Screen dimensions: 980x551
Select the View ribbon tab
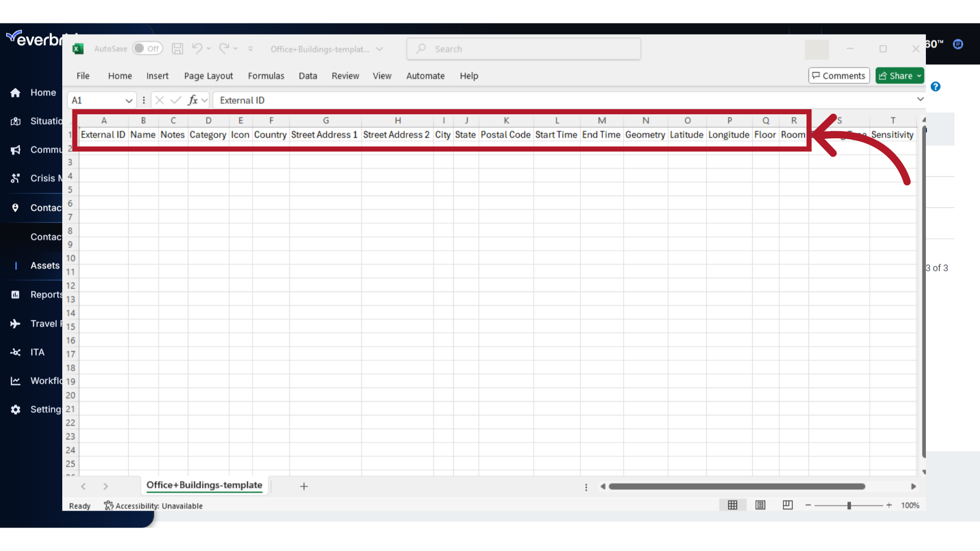382,76
